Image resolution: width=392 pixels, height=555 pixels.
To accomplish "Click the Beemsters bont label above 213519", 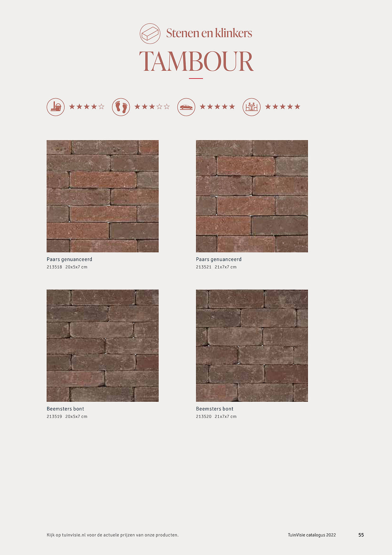I will click(65, 409).
